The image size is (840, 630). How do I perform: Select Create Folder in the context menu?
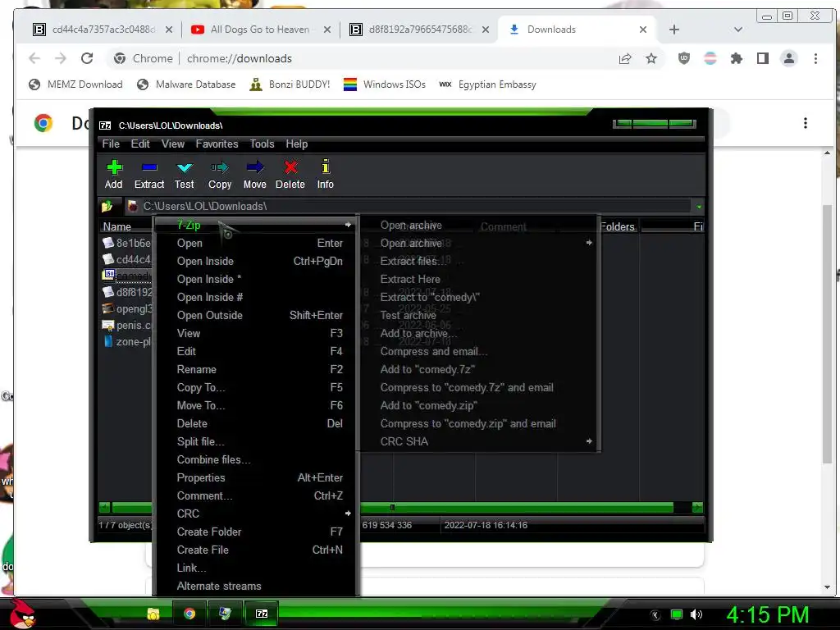209,532
